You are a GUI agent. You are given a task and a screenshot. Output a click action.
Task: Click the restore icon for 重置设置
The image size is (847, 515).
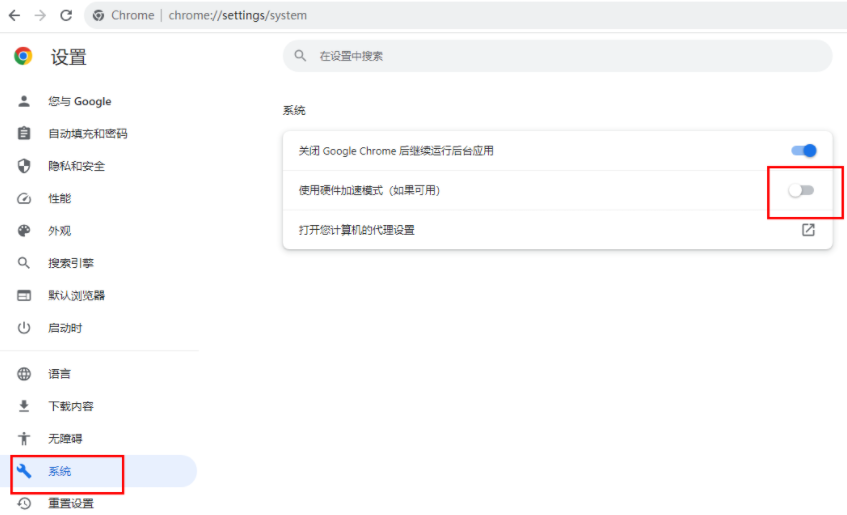click(x=24, y=504)
